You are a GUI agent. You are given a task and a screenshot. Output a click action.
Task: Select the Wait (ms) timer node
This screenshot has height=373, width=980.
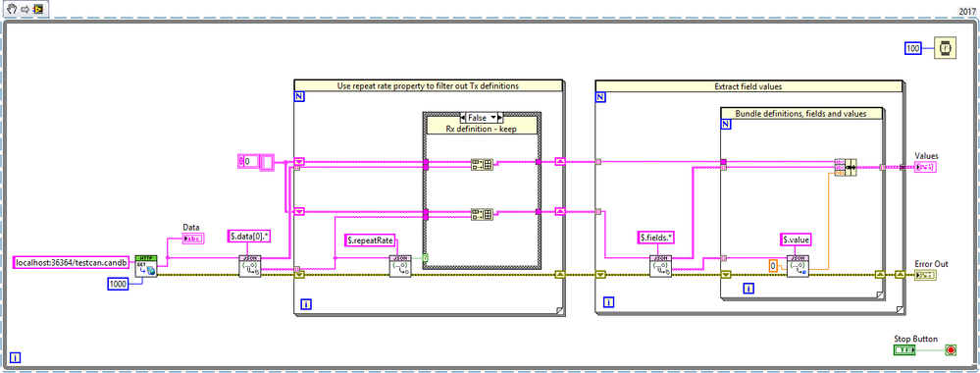click(x=945, y=48)
